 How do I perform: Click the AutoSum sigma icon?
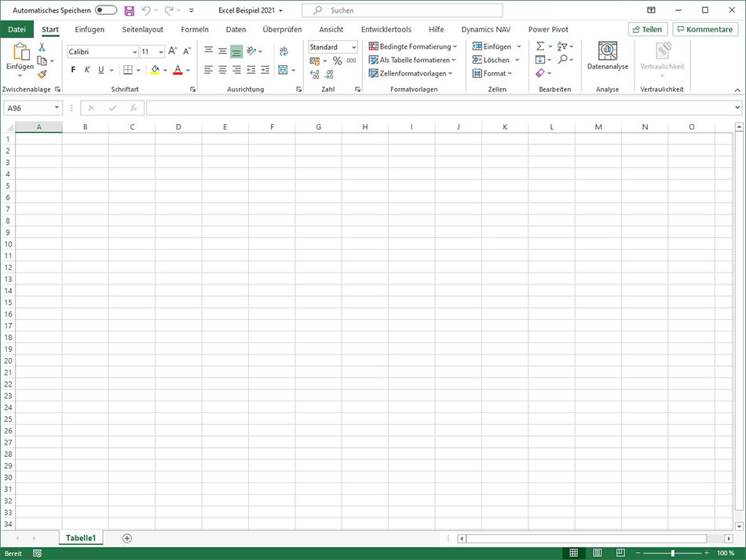coord(540,46)
